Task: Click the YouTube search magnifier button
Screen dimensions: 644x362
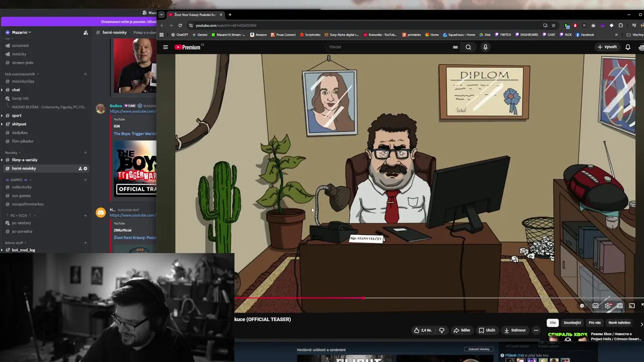Action: [468, 47]
